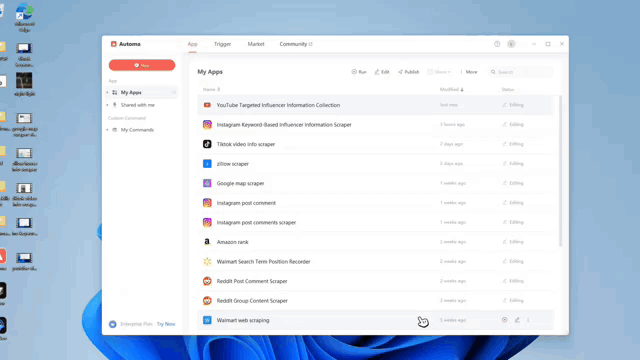Image resolution: width=640 pixels, height=360 pixels.
Task: Select the Instagram Keyword-Based Influencer Scraper icon
Action: 207,124
